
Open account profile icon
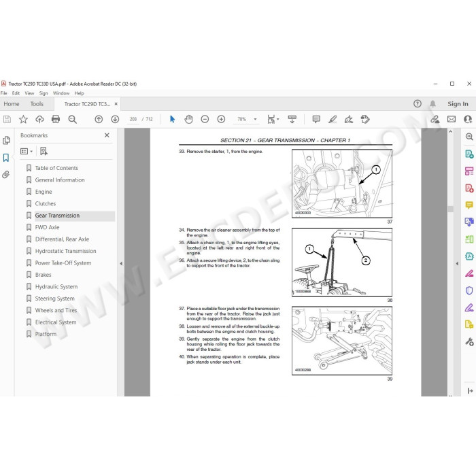[468, 119]
